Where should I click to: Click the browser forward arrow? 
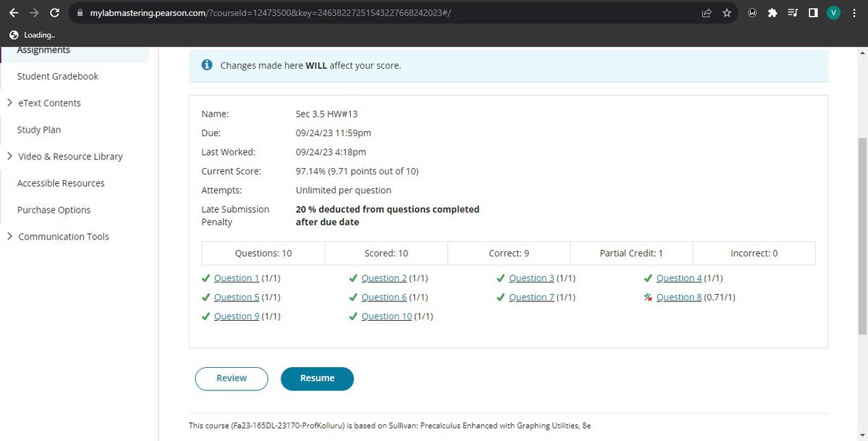tap(34, 12)
